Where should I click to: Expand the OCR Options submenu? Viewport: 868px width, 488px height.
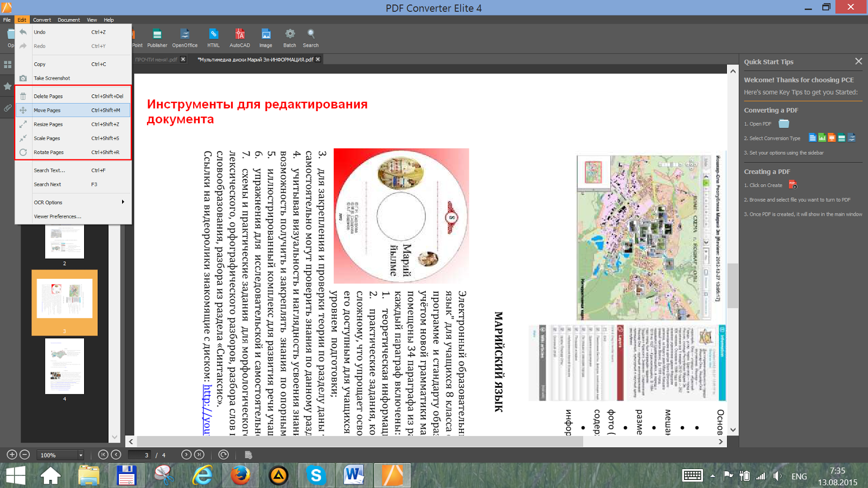coord(73,202)
